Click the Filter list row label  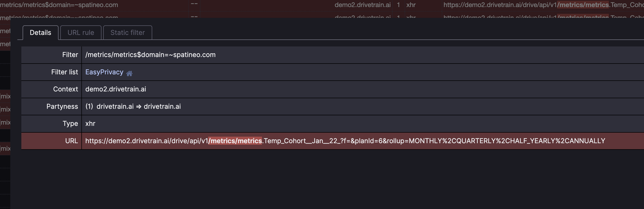65,72
